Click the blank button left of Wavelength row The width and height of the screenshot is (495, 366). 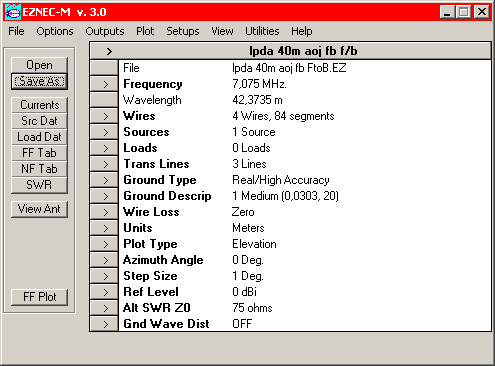tap(104, 100)
